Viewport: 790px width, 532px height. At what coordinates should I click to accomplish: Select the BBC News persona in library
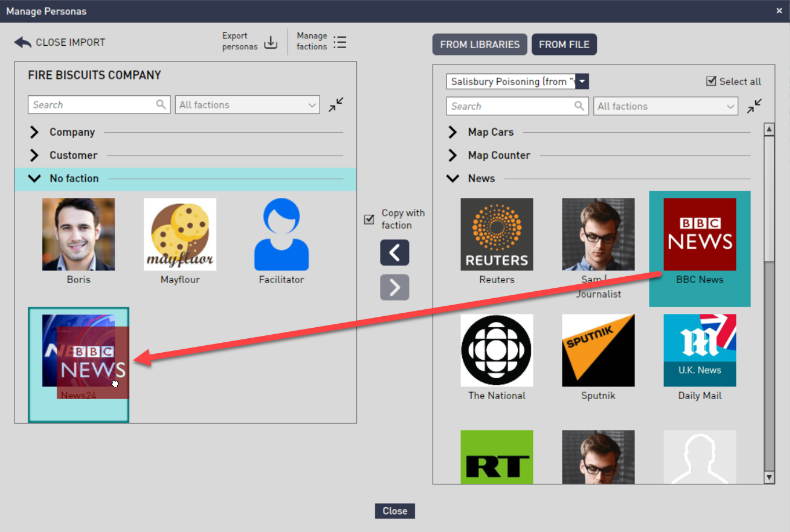(x=700, y=248)
